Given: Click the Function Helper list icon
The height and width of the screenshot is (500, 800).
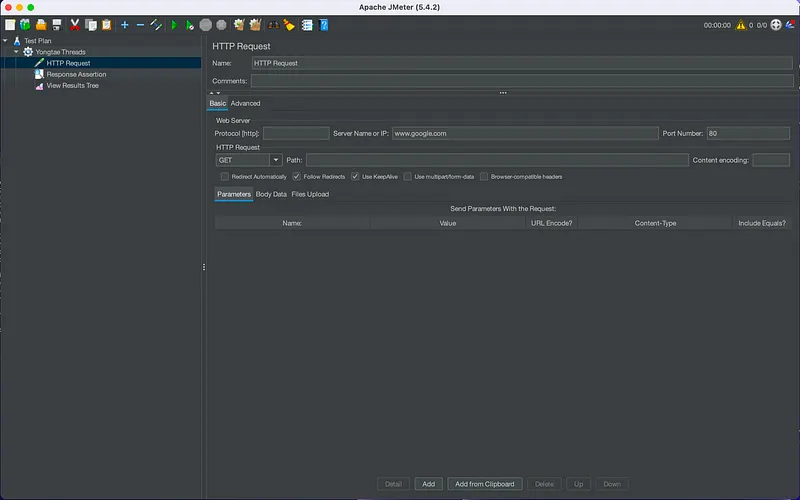Looking at the screenshot, I should (x=306, y=24).
